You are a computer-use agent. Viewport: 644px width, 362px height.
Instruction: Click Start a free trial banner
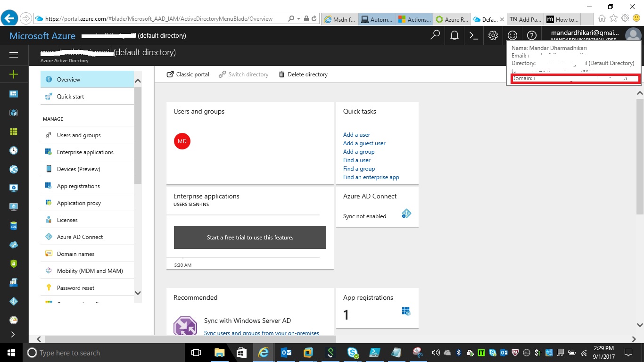(x=250, y=238)
